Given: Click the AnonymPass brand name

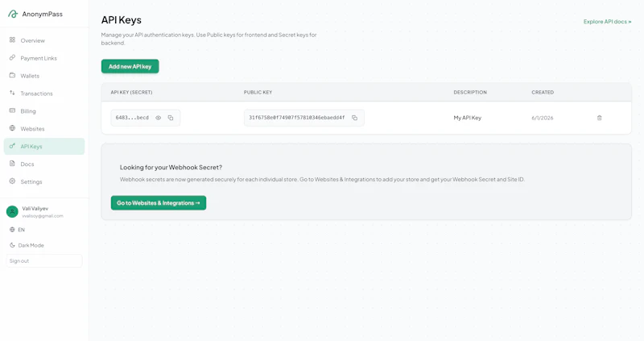Looking at the screenshot, I should click(x=43, y=14).
